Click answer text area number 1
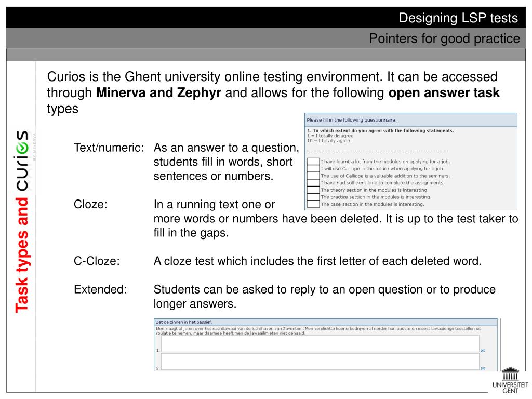 320,344
